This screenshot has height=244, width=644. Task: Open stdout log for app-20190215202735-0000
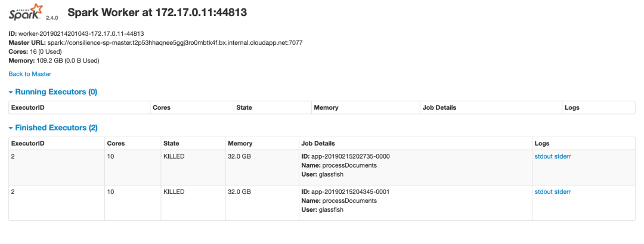pyautogui.click(x=543, y=156)
